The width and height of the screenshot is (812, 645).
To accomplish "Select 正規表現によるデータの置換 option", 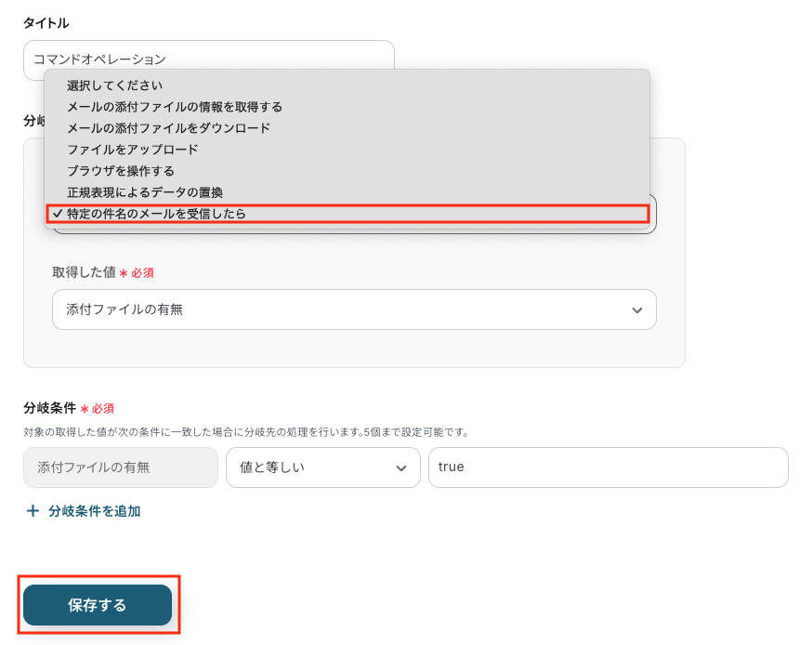I will [x=145, y=192].
